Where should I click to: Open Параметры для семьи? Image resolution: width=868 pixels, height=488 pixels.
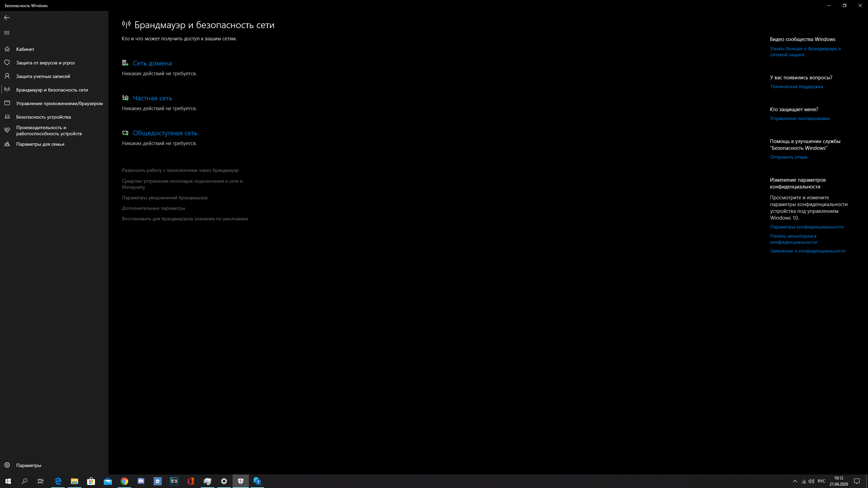click(40, 144)
